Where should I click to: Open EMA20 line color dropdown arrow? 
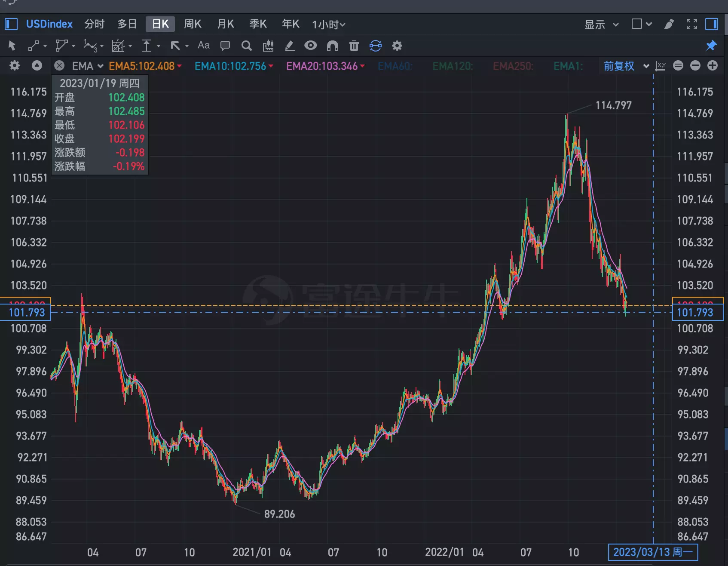pyautogui.click(x=362, y=66)
